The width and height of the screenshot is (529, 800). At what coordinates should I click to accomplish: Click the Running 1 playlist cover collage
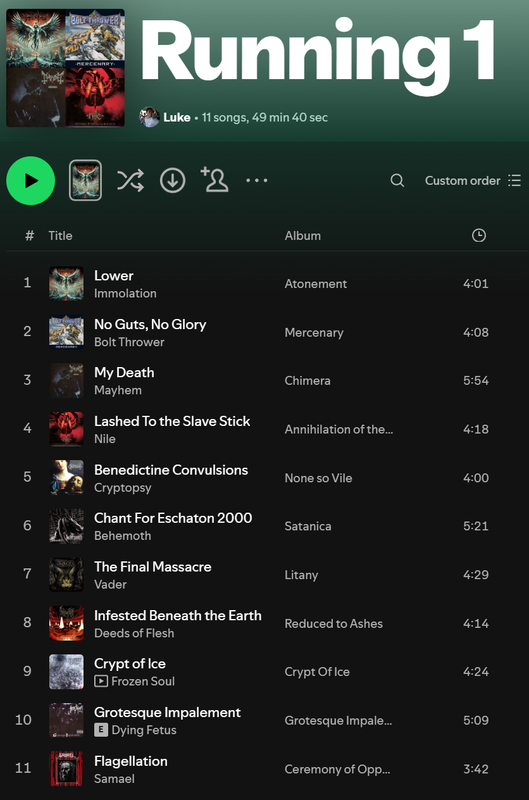pyautogui.click(x=65, y=68)
